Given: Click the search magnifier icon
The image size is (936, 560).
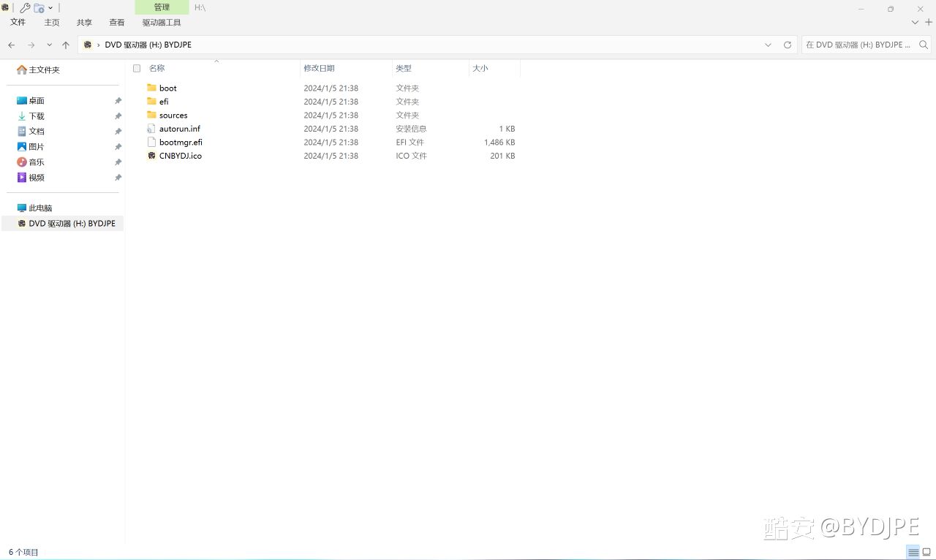Looking at the screenshot, I should point(924,45).
